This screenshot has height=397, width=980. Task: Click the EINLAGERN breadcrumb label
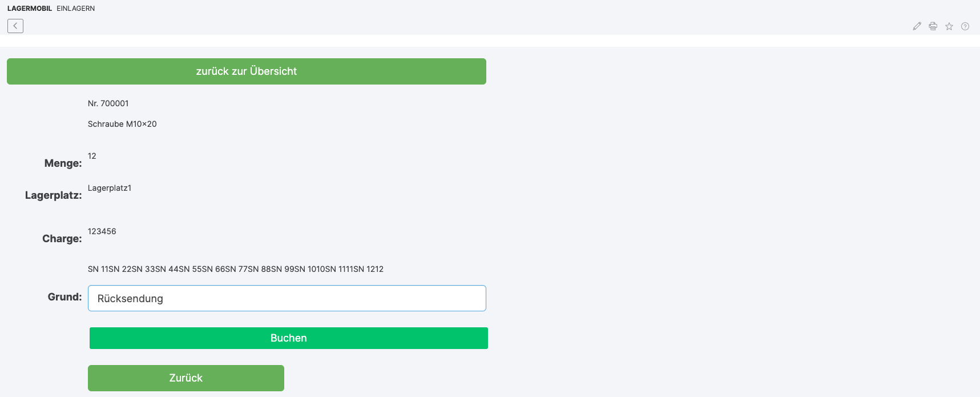click(75, 9)
